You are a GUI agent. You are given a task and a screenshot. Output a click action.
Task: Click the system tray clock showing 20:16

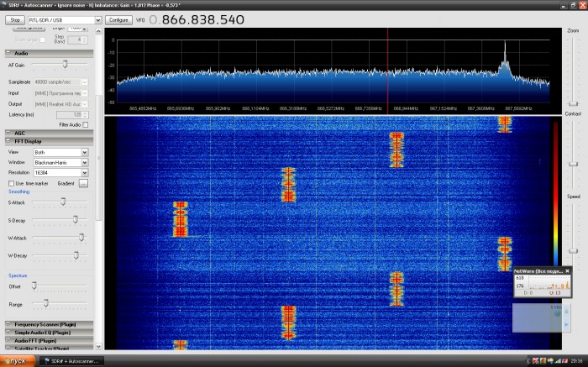click(577, 361)
